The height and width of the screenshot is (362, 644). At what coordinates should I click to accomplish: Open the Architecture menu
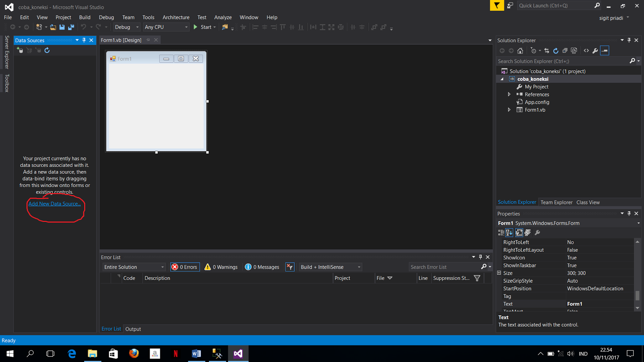tap(176, 17)
